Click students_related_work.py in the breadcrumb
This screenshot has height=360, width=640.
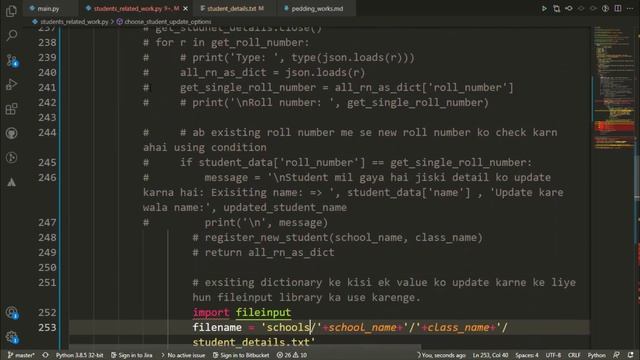pyautogui.click(x=74, y=22)
